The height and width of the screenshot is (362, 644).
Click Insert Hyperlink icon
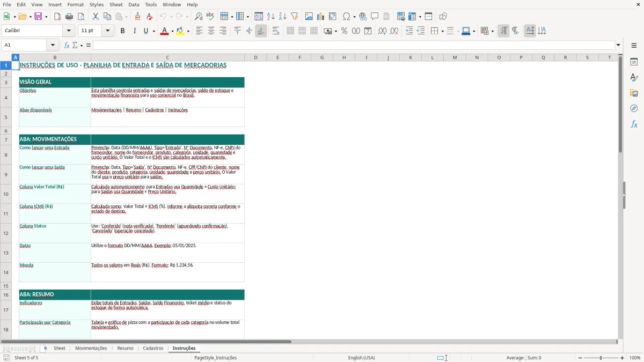(x=363, y=17)
